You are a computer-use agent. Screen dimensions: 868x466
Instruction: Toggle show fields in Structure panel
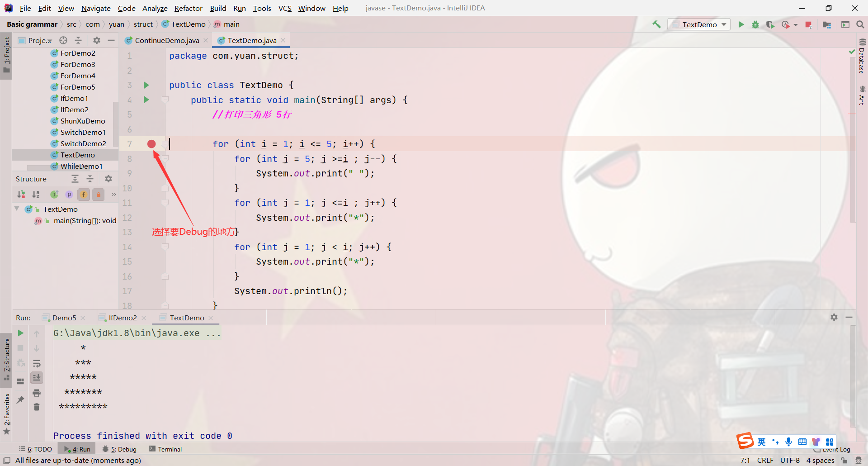coord(84,195)
